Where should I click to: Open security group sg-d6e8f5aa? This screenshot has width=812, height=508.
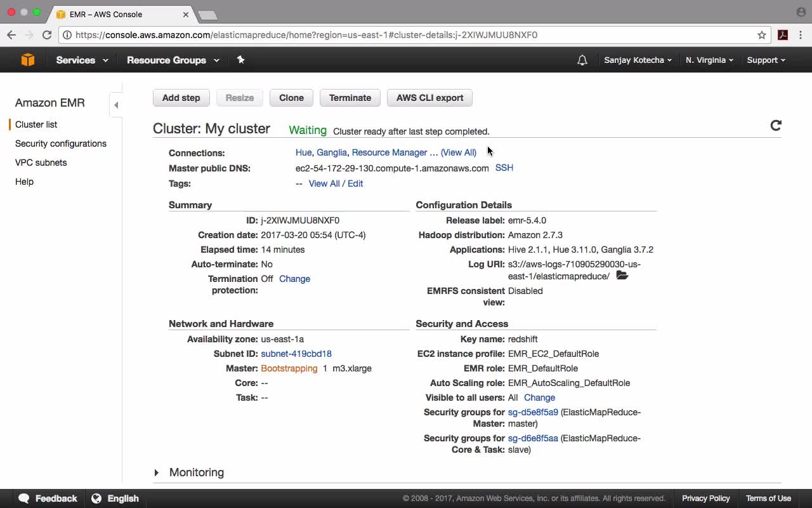pos(533,438)
